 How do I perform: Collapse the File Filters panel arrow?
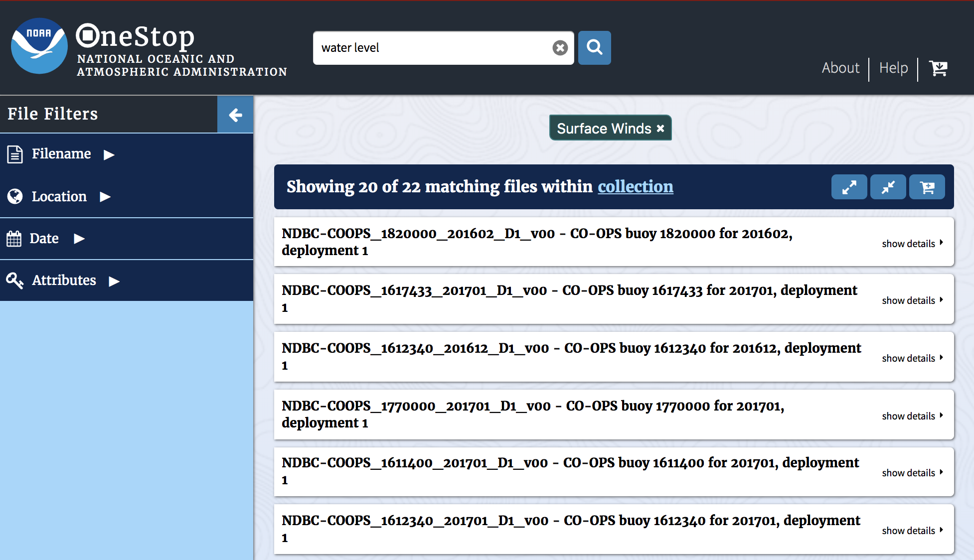pyautogui.click(x=235, y=115)
